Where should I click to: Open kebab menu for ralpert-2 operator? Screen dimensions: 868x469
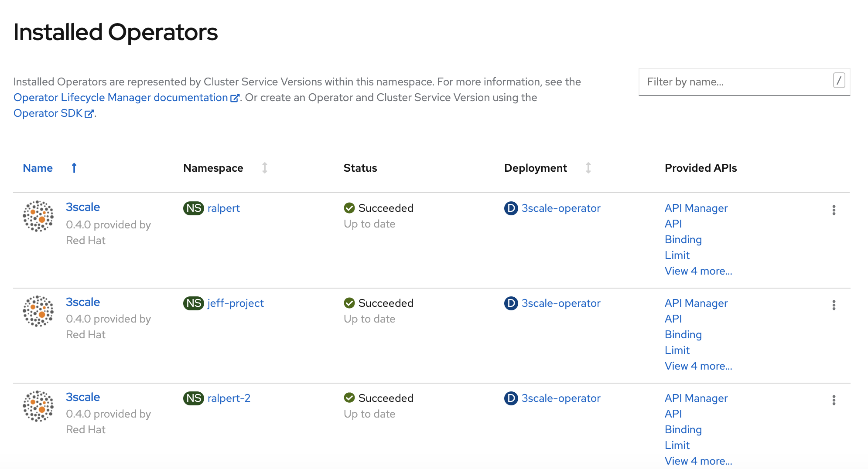pos(834,400)
